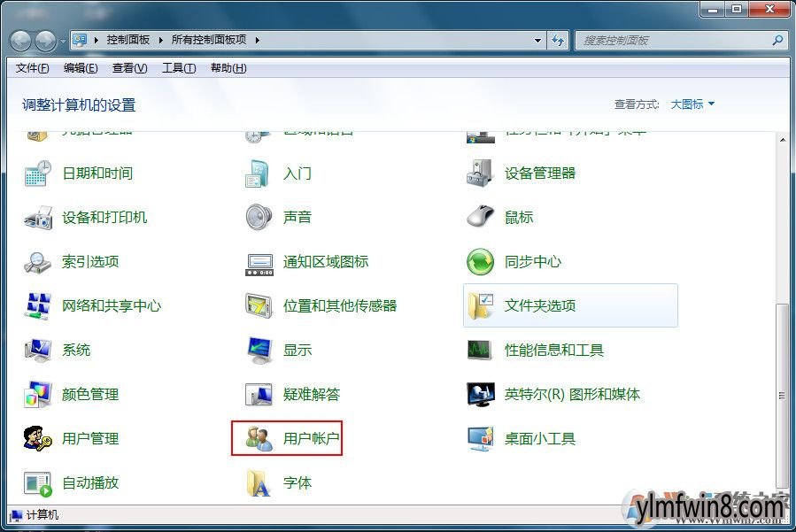Click 计算机 in the status bar
The image size is (796, 532).
pyautogui.click(x=43, y=515)
